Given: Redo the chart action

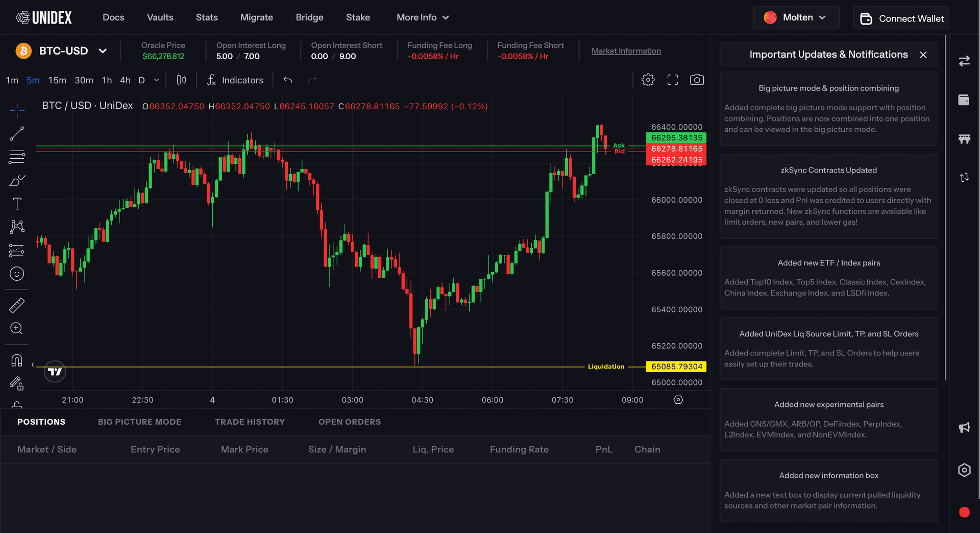Looking at the screenshot, I should point(312,80).
